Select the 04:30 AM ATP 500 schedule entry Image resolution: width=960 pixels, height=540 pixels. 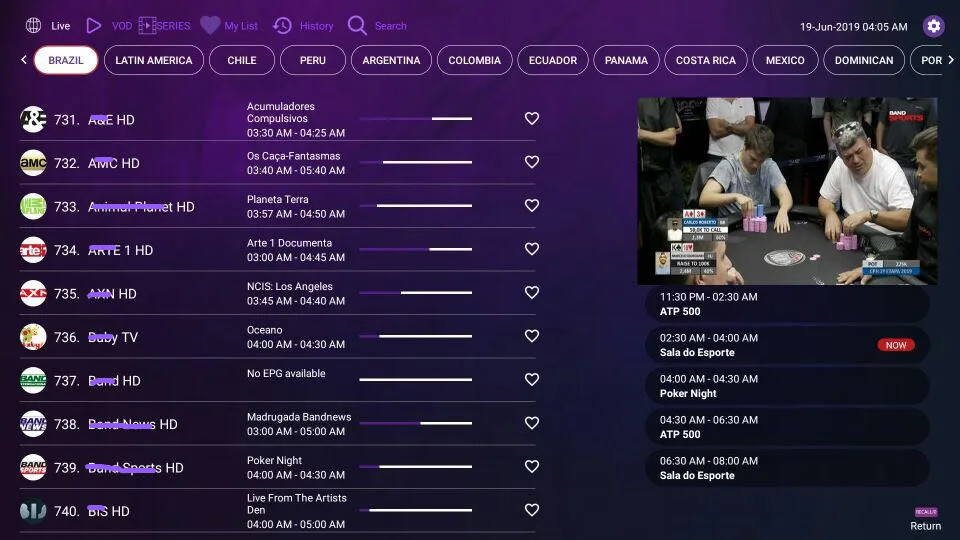(x=787, y=427)
